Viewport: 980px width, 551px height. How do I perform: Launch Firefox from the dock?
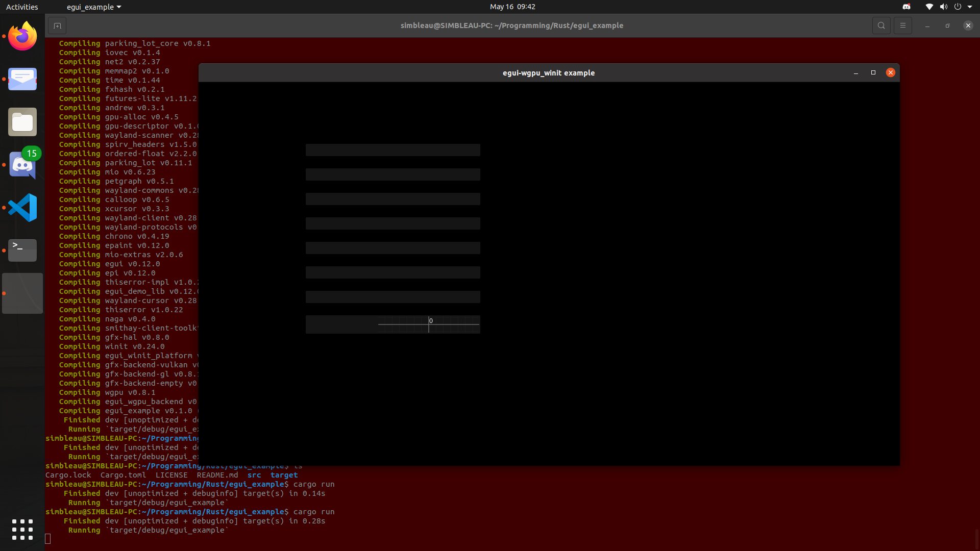[22, 36]
